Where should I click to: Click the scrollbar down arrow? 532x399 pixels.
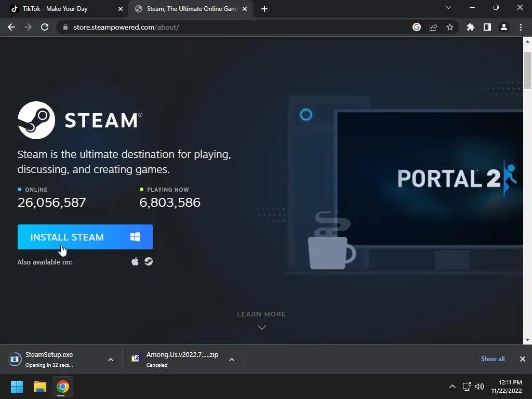coord(527,340)
